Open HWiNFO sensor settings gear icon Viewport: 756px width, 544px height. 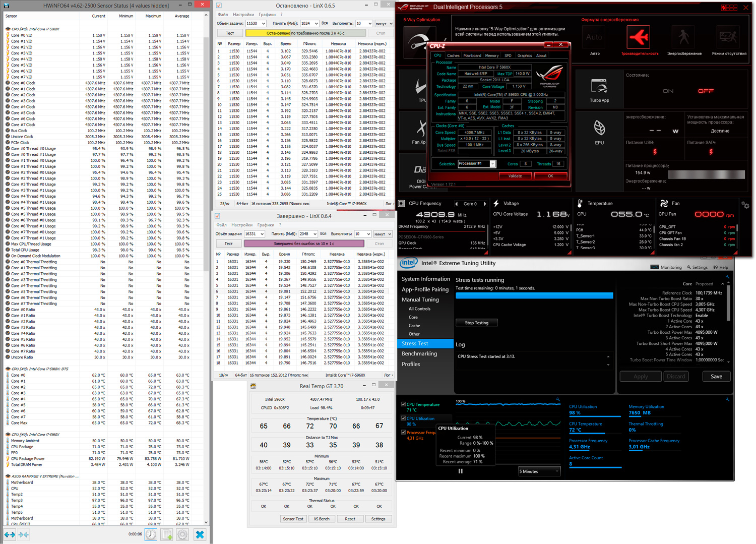click(182, 534)
